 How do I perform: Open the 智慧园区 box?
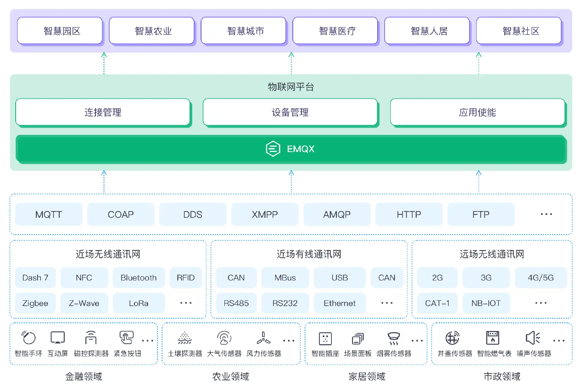[60, 31]
